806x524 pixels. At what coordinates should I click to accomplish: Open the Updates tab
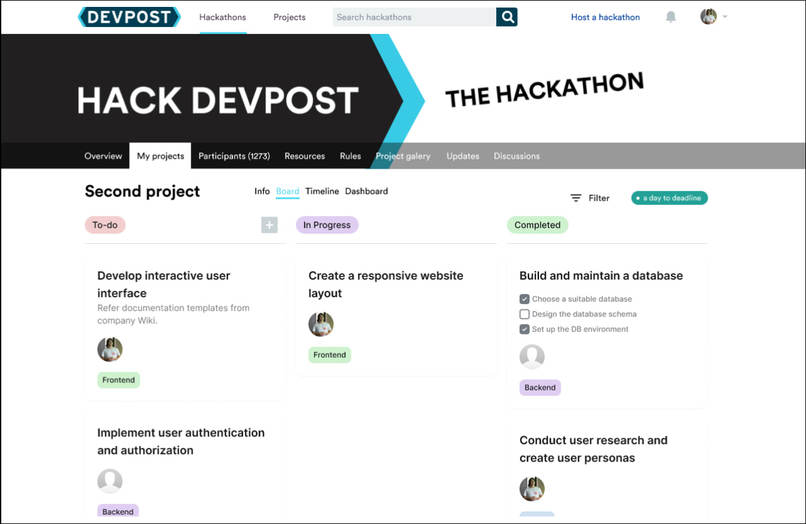point(463,156)
